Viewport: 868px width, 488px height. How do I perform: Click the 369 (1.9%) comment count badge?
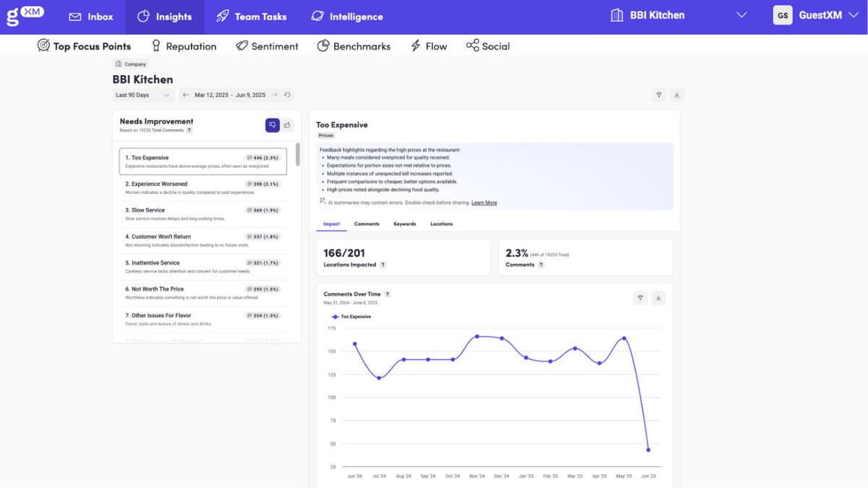[262, 210]
